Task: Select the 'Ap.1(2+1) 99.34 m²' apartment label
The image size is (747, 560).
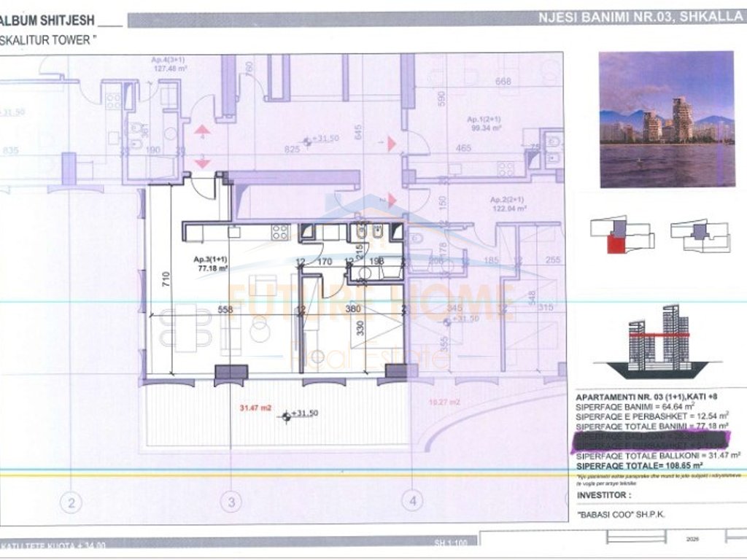Action: point(484,124)
